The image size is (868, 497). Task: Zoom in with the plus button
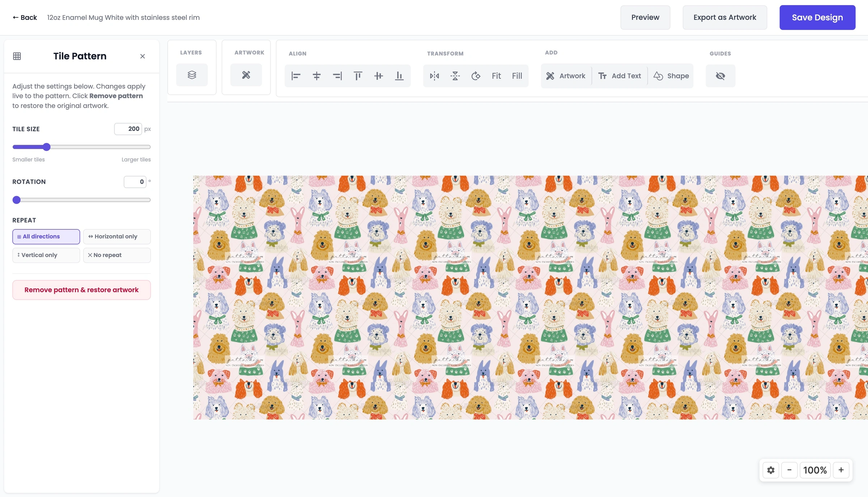click(841, 470)
